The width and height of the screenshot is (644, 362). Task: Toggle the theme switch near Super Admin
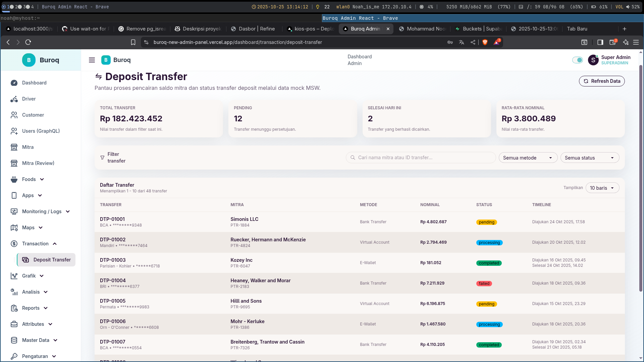[x=577, y=60]
